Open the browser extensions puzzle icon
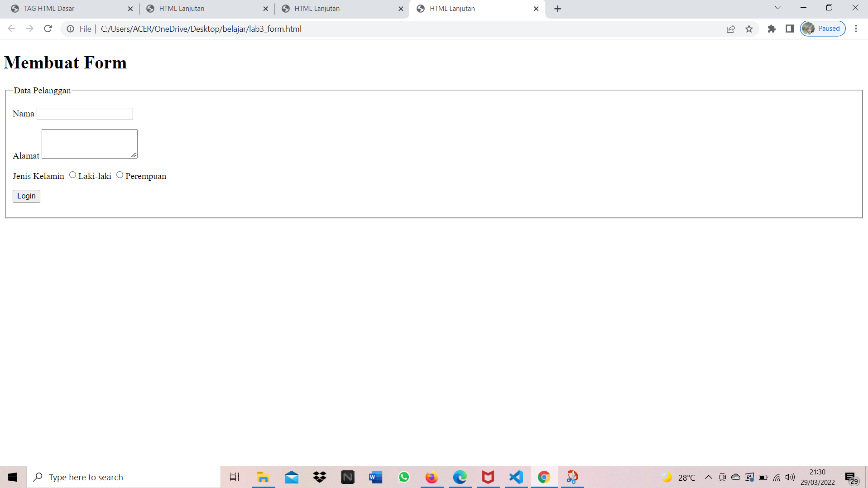 (x=772, y=29)
